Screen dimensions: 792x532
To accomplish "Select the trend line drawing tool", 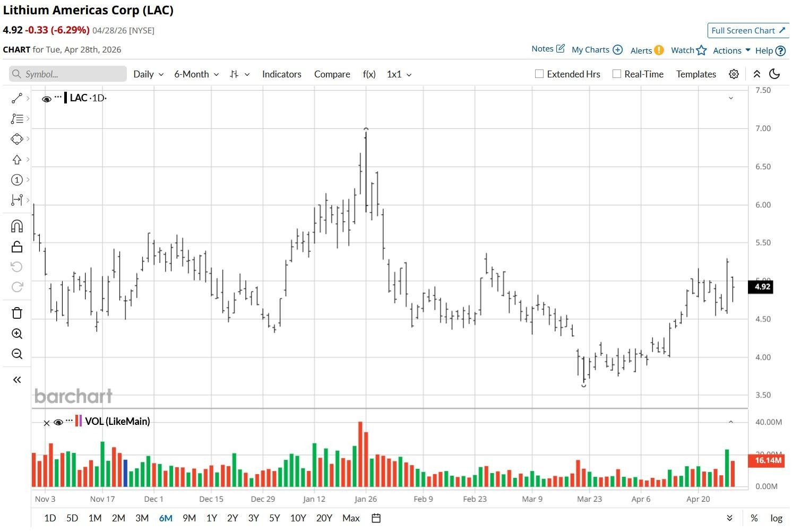I will click(17, 98).
